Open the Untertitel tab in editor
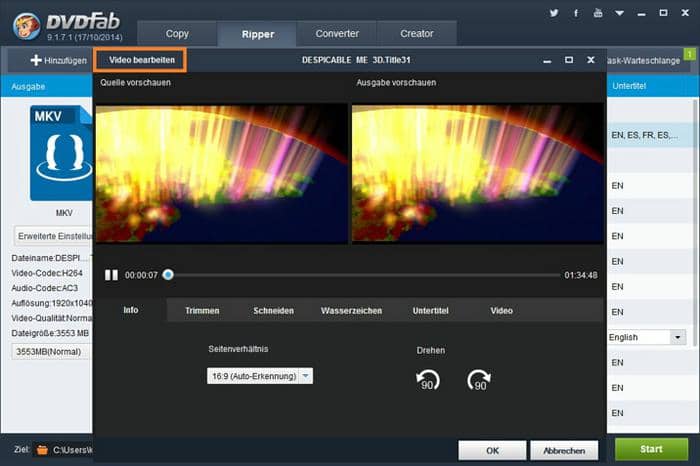700x466 pixels. click(430, 311)
